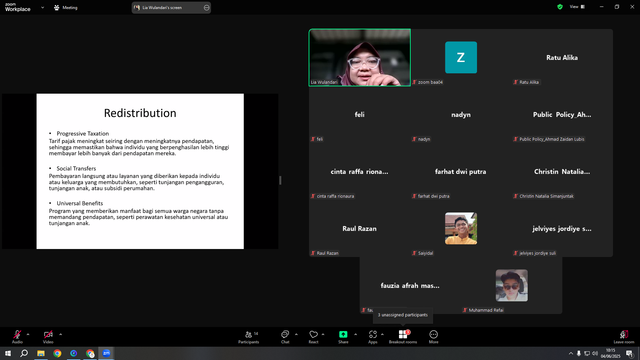
Task: Click the green Share screen button
Action: coord(343,336)
